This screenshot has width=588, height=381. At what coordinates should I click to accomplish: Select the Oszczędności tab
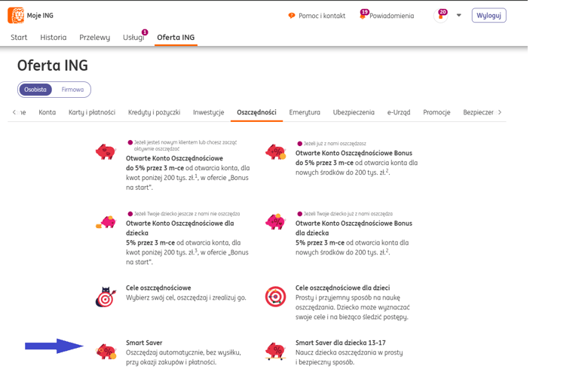coord(256,112)
